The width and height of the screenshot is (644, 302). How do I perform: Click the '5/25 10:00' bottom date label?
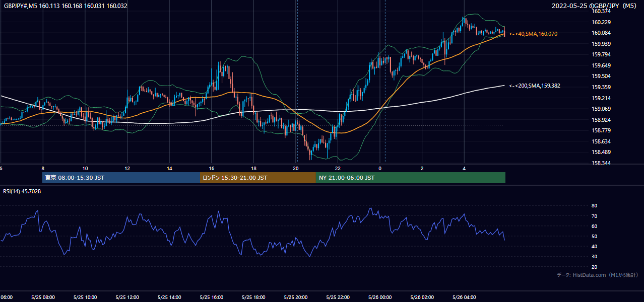pos(85,297)
